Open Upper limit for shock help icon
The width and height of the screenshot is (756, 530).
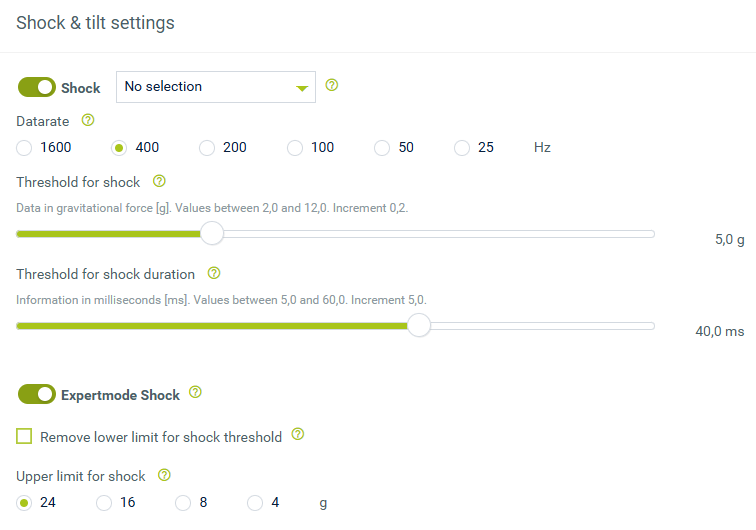tap(164, 475)
